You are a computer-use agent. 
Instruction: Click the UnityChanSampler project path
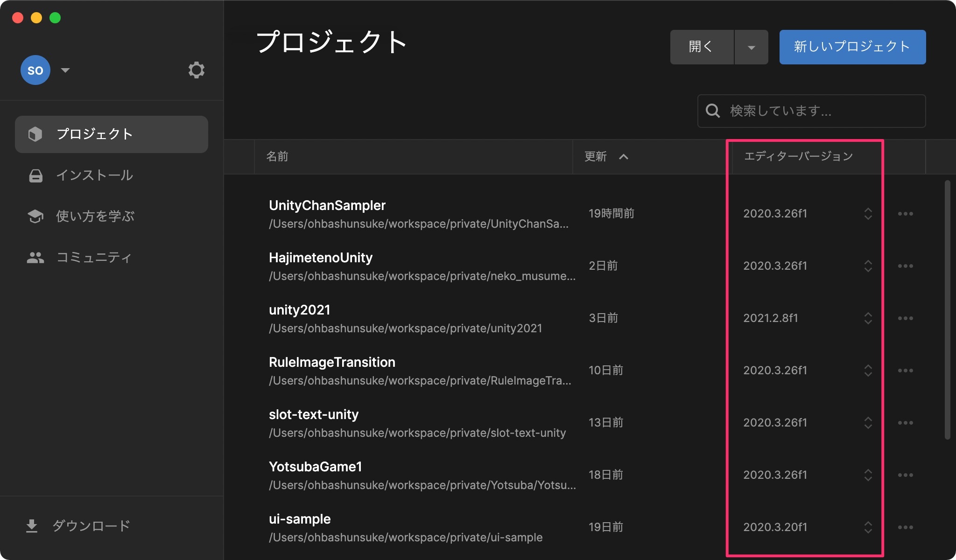click(x=419, y=224)
